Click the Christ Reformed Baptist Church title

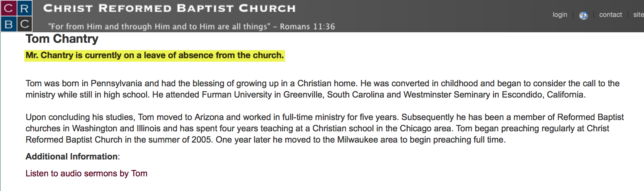pos(169,8)
